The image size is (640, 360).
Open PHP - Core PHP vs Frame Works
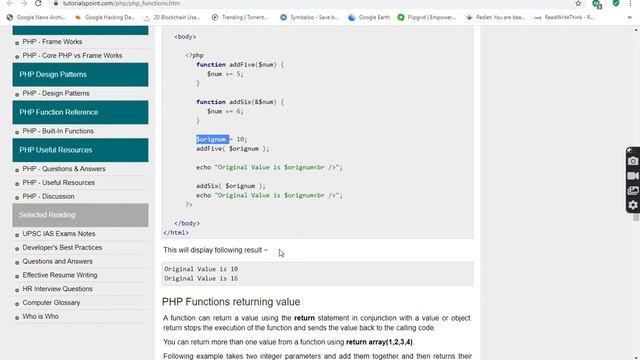click(x=72, y=56)
